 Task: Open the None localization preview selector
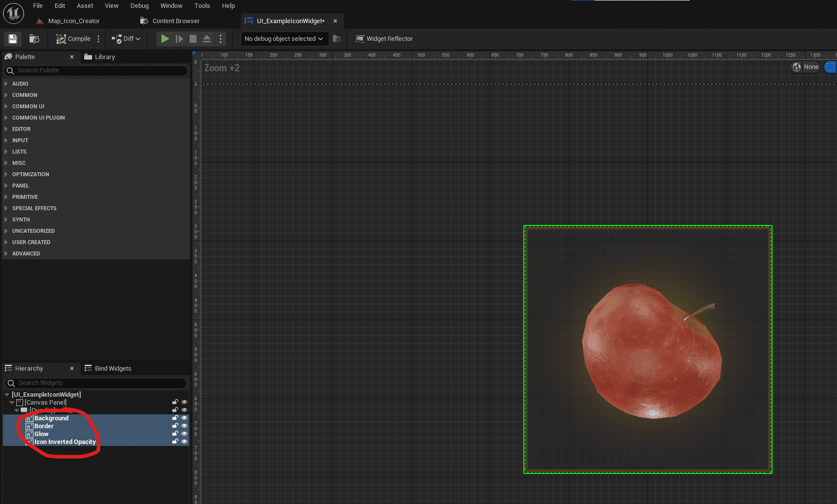click(x=805, y=67)
